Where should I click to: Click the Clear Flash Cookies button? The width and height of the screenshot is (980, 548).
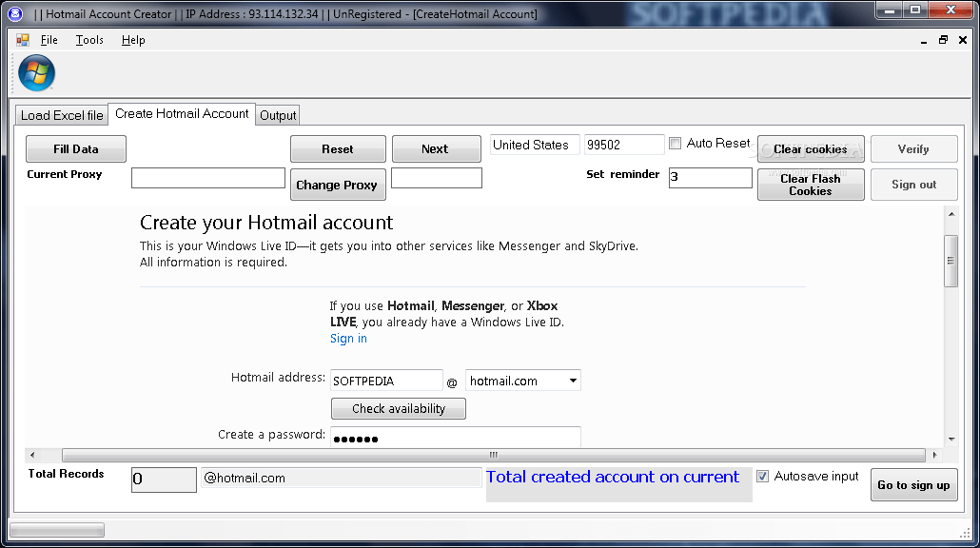coord(810,183)
